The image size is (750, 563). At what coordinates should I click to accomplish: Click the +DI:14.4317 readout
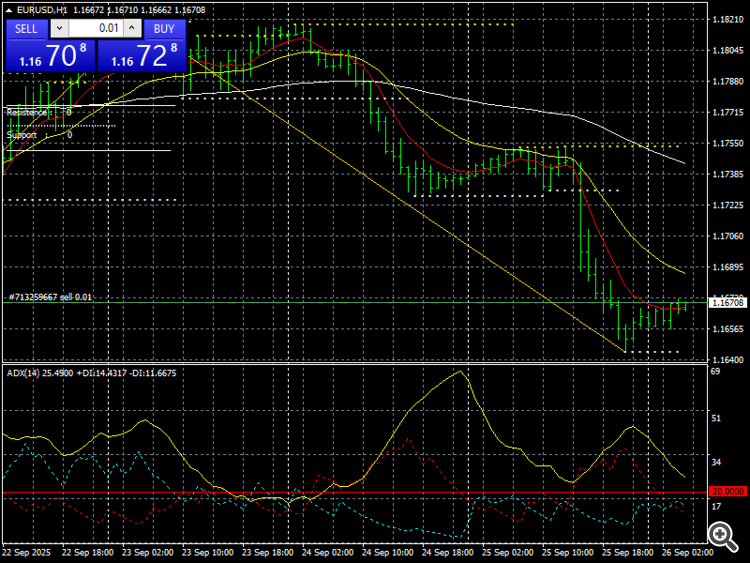(101, 373)
